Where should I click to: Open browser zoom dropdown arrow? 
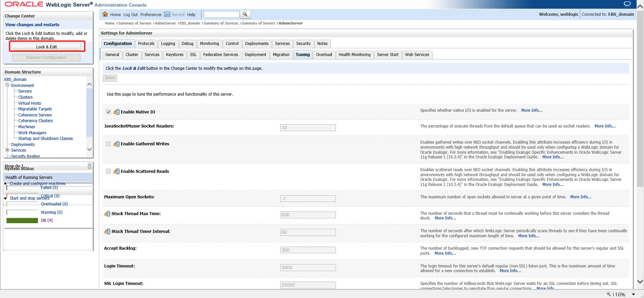(x=633, y=294)
